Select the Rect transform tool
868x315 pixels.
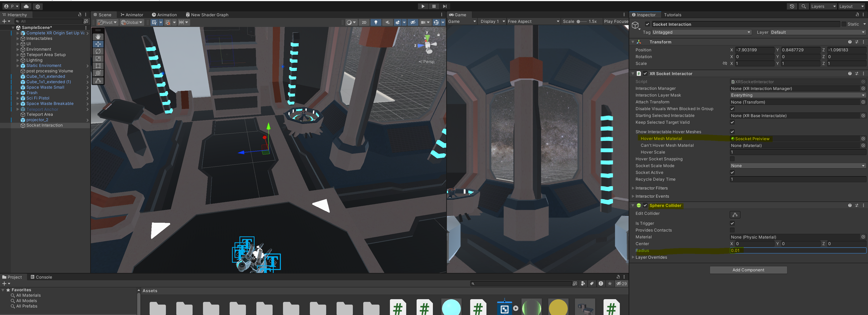98,66
